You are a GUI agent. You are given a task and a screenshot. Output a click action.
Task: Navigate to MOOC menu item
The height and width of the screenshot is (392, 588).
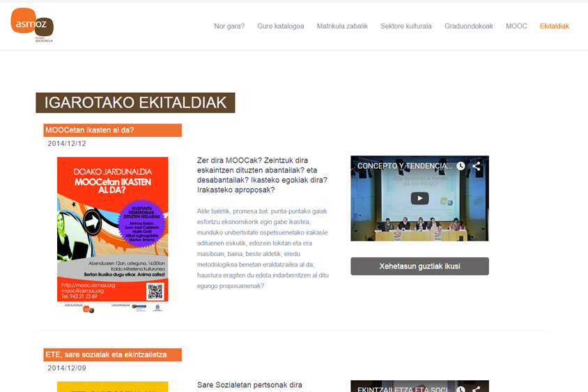516,27
